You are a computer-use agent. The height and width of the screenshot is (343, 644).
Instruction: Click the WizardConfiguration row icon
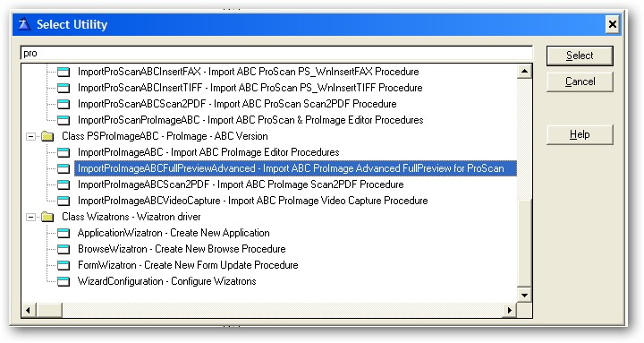(64, 281)
